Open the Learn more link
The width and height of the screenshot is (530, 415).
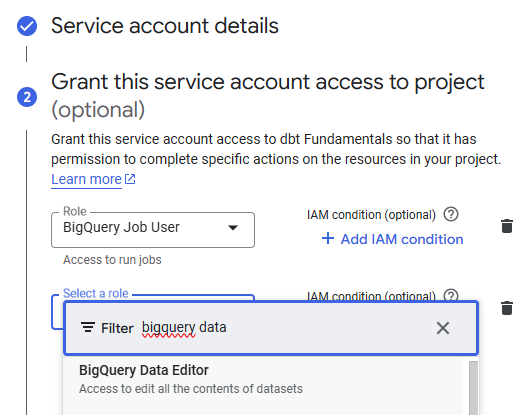point(86,179)
